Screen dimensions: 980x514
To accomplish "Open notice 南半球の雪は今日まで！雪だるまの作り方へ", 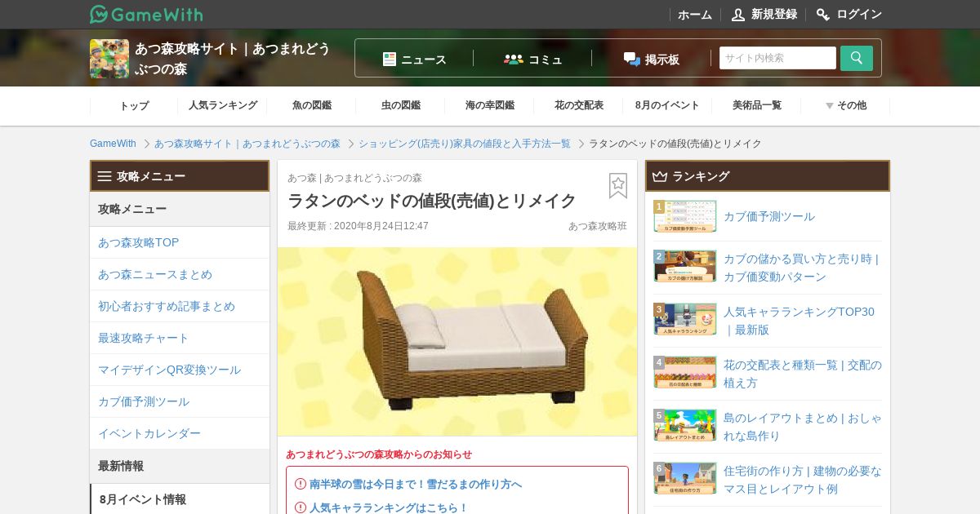I will 416,485.
